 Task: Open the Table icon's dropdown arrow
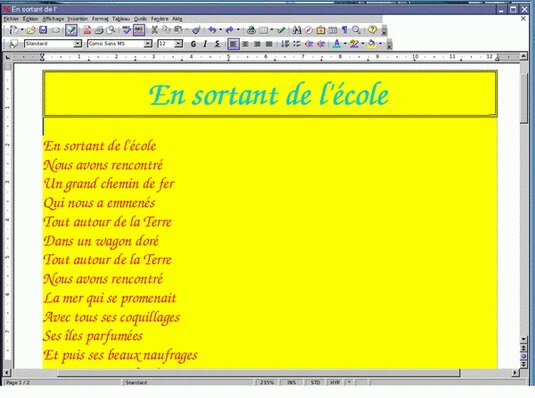[272, 30]
